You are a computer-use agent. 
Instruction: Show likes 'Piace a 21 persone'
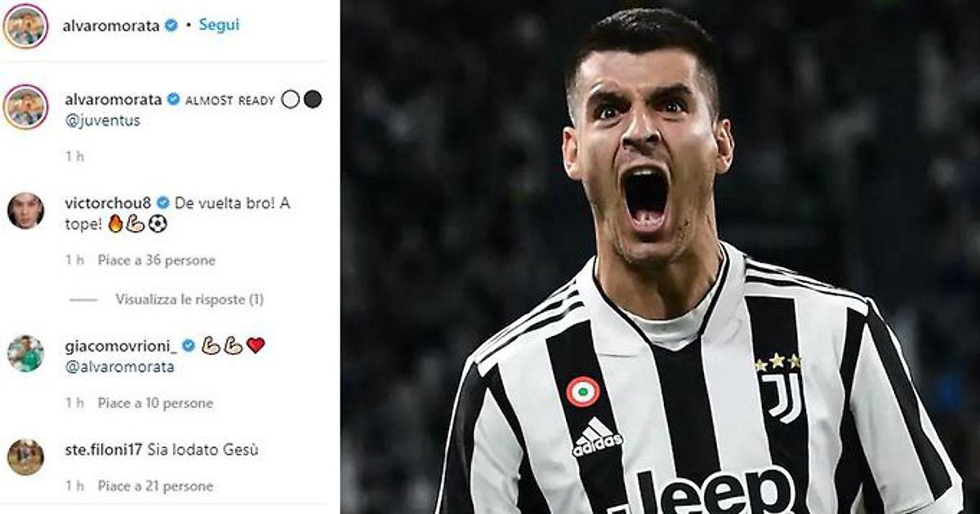[155, 486]
